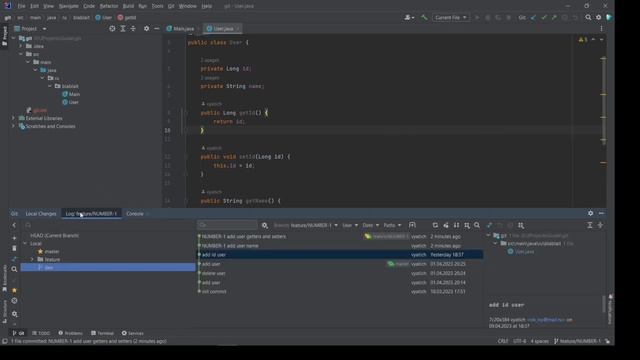Click Collapse All in Project panel

pos(133,29)
